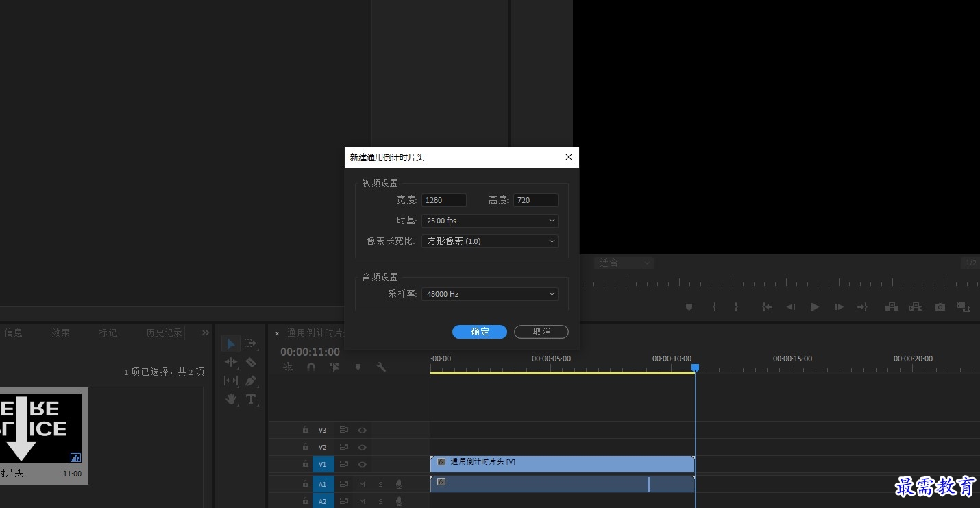Viewport: 980px width, 508px height.
Task: Toggle nest-or-individual clips insert mode icon
Action: click(288, 367)
